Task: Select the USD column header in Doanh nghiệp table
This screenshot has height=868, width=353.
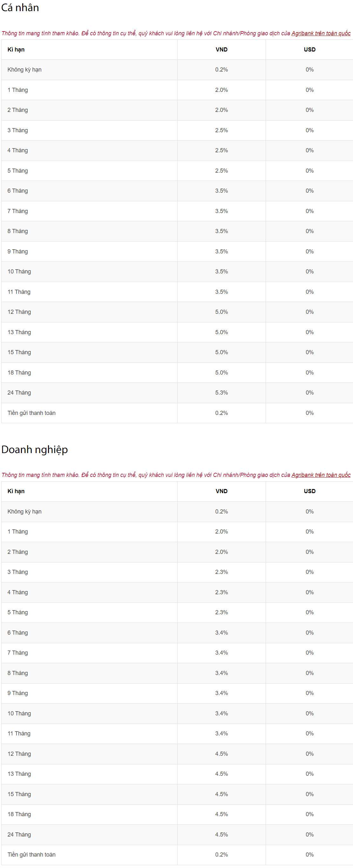Action: [x=309, y=491]
